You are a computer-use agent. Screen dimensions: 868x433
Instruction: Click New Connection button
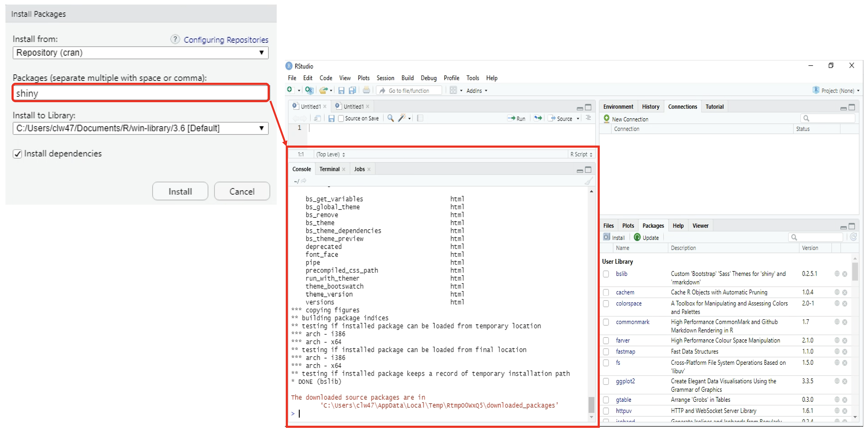click(626, 119)
